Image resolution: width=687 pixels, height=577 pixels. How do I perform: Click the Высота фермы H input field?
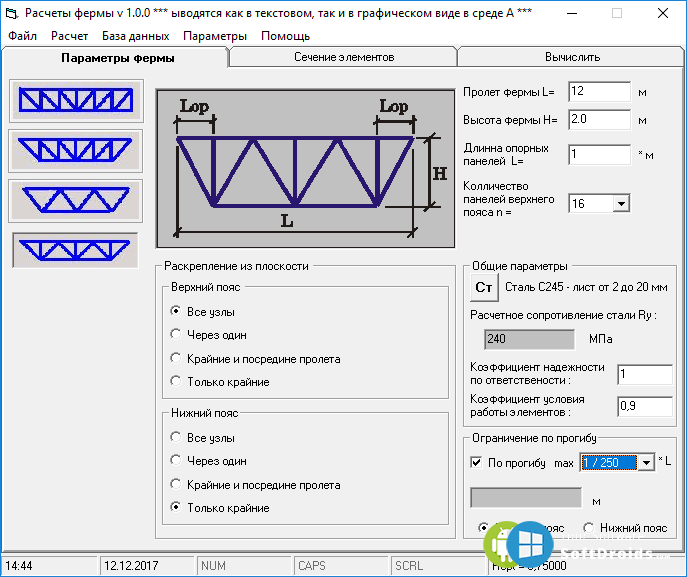(598, 120)
